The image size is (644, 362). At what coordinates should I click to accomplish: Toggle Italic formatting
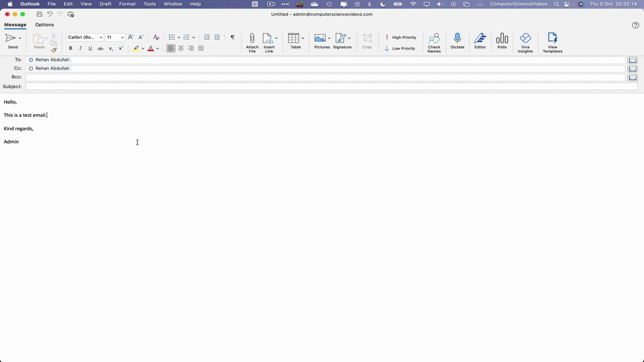point(80,48)
